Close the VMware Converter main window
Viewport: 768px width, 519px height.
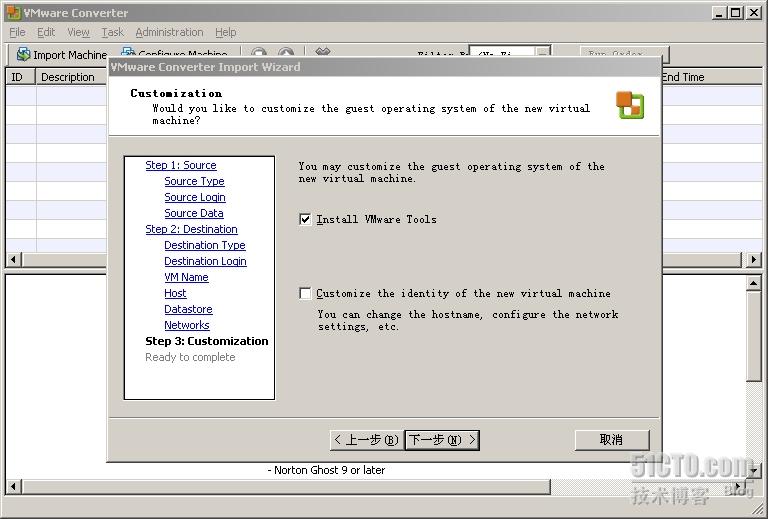(x=754, y=13)
